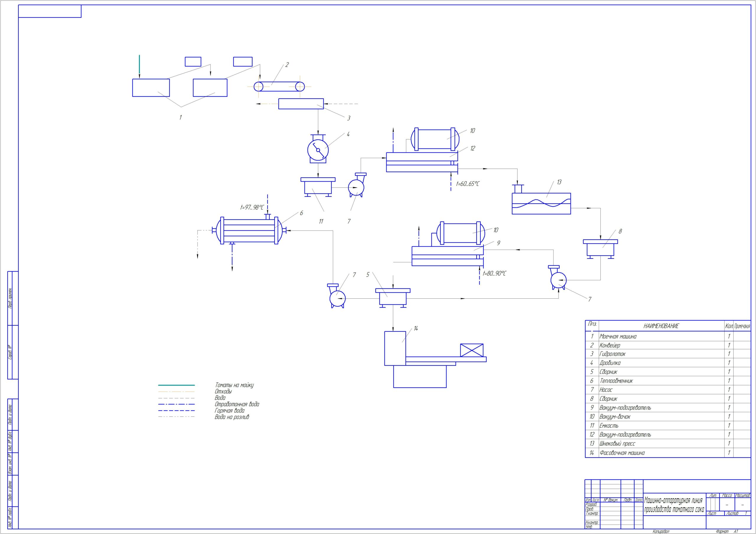This screenshot has height=534, width=756.
Task: Click the teal legend line sample
Action: tap(177, 385)
